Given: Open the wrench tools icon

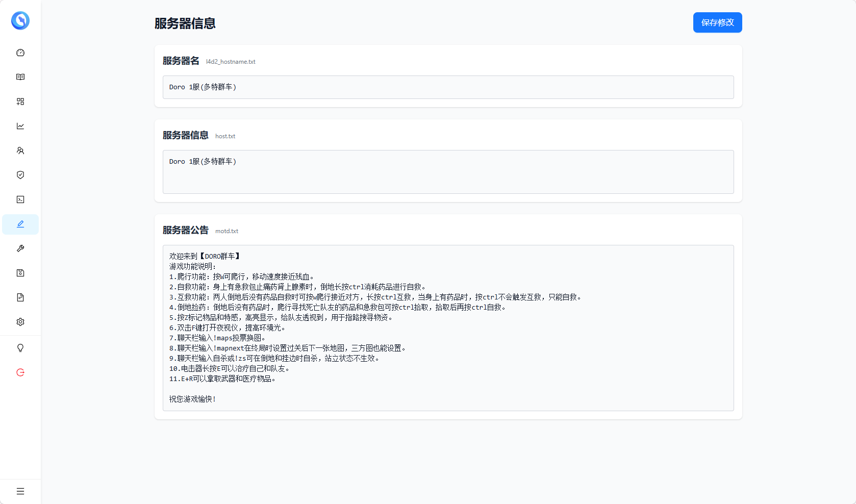Looking at the screenshot, I should pos(20,248).
